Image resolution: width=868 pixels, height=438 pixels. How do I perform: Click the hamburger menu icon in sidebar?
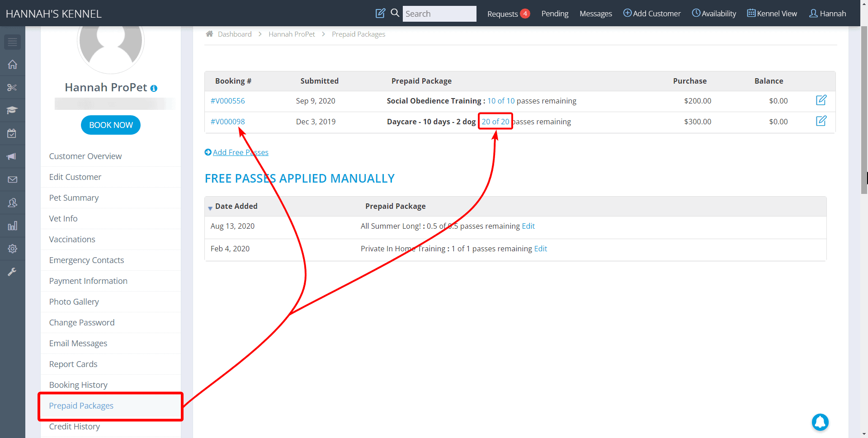pos(12,42)
